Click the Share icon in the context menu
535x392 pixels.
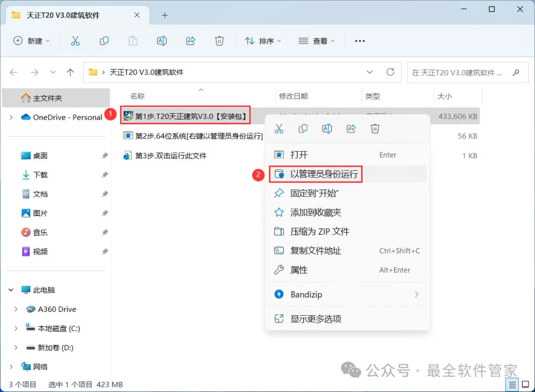pos(351,129)
